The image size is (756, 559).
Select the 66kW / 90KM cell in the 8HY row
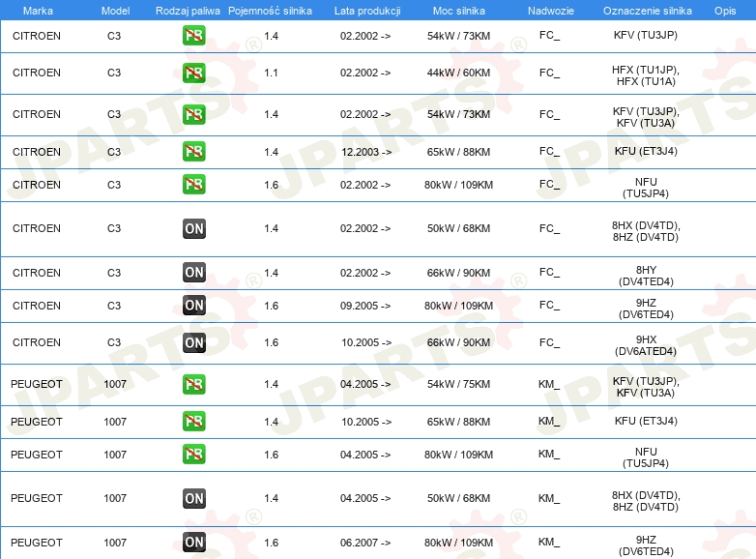click(x=458, y=273)
